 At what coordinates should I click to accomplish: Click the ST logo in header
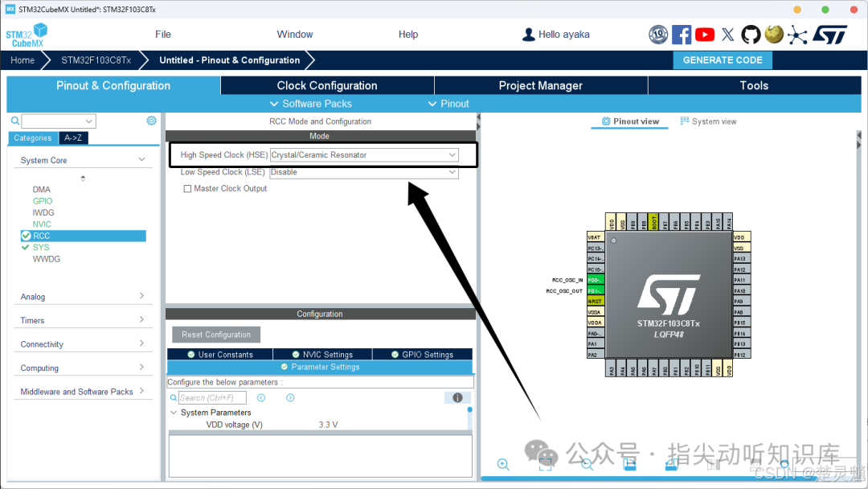tap(829, 35)
